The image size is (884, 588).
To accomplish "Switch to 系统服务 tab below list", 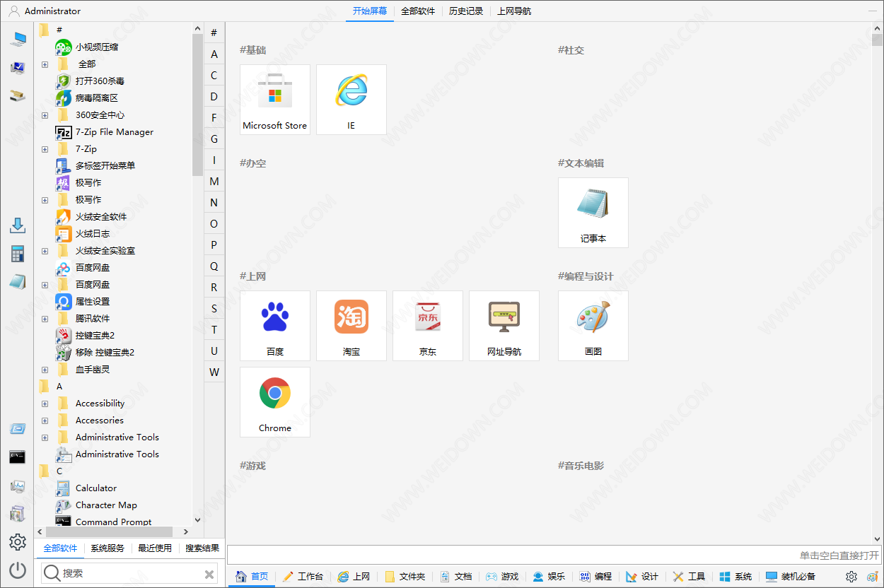I will coord(107,548).
